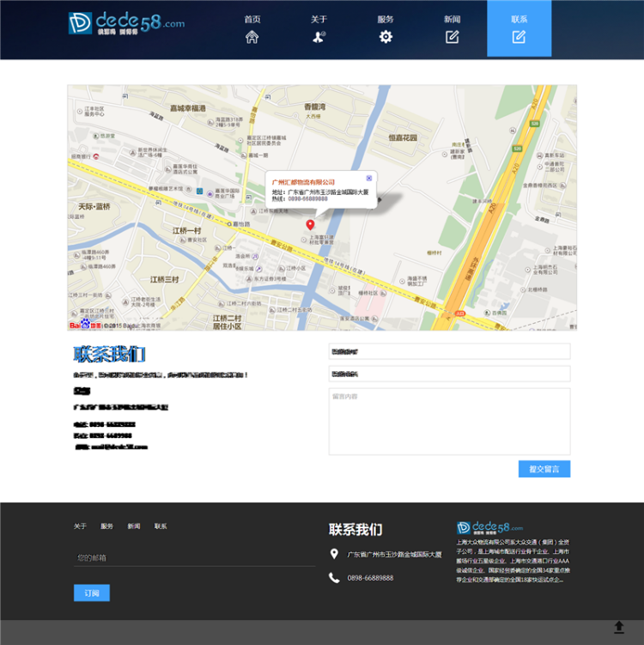This screenshot has width=644, height=645.
Task: Click the 联系我们 page heading
Action: point(109,354)
